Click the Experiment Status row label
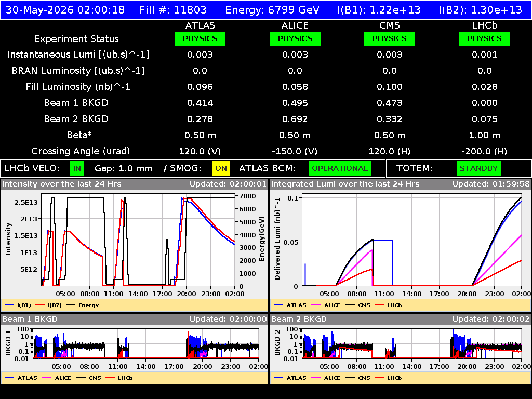532x399 pixels. [x=76, y=38]
